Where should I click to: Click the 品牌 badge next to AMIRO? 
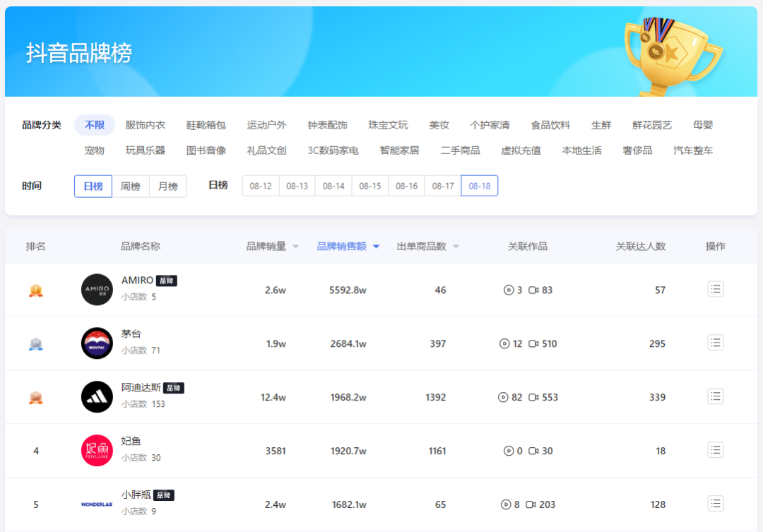(167, 281)
